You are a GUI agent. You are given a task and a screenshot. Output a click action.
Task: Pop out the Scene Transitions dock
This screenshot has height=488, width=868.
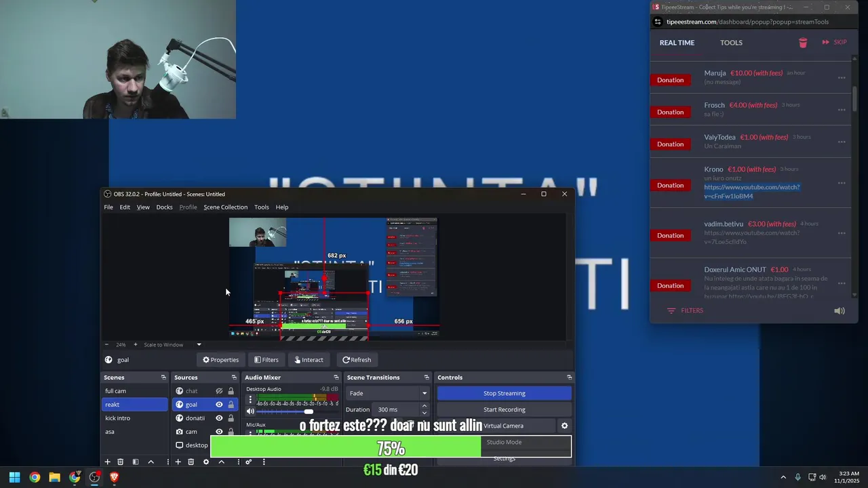click(x=427, y=378)
